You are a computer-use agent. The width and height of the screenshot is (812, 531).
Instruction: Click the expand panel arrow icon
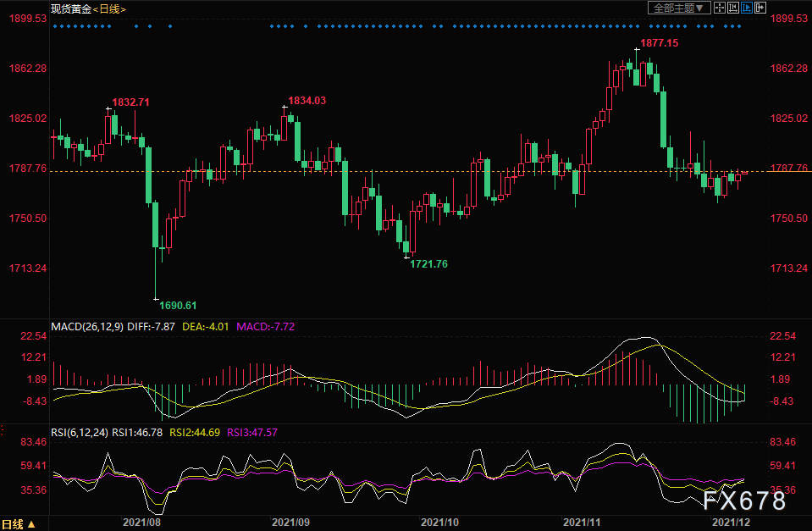click(x=760, y=8)
